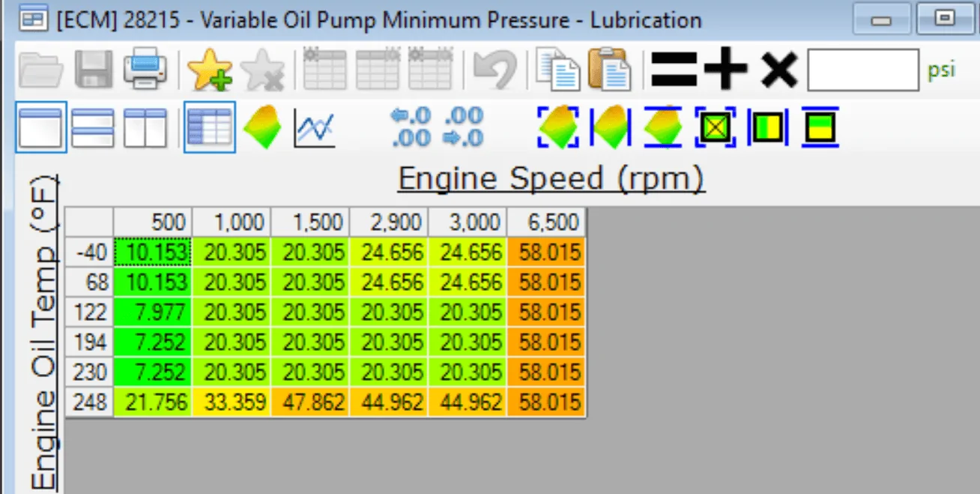Click the surface icon with vertical side bars

pos(610,127)
